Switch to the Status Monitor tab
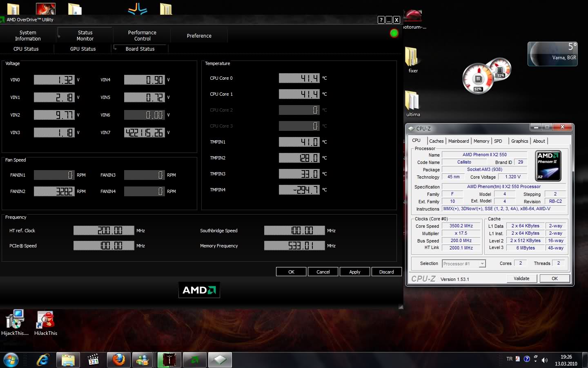 [x=85, y=36]
